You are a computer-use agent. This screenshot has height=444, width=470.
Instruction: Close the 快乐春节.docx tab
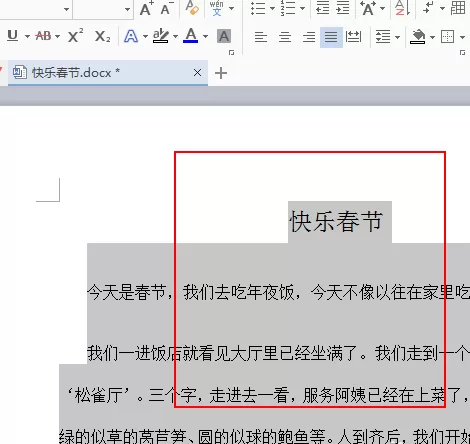click(x=197, y=72)
